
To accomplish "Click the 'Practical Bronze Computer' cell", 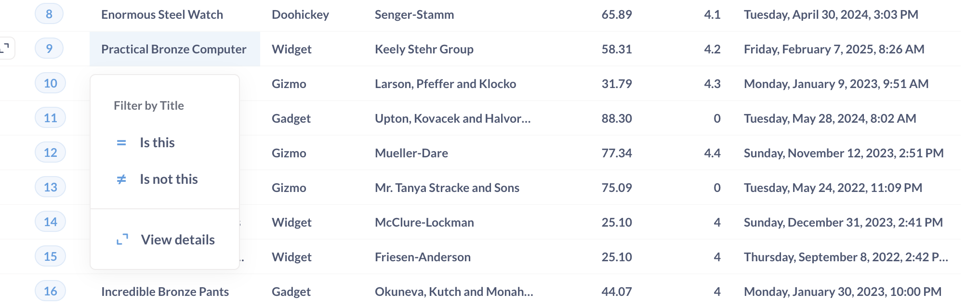I will (x=173, y=49).
